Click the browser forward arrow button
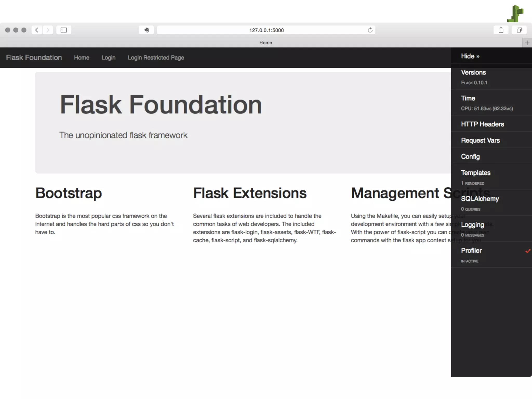The width and height of the screenshot is (532, 399). (48, 30)
